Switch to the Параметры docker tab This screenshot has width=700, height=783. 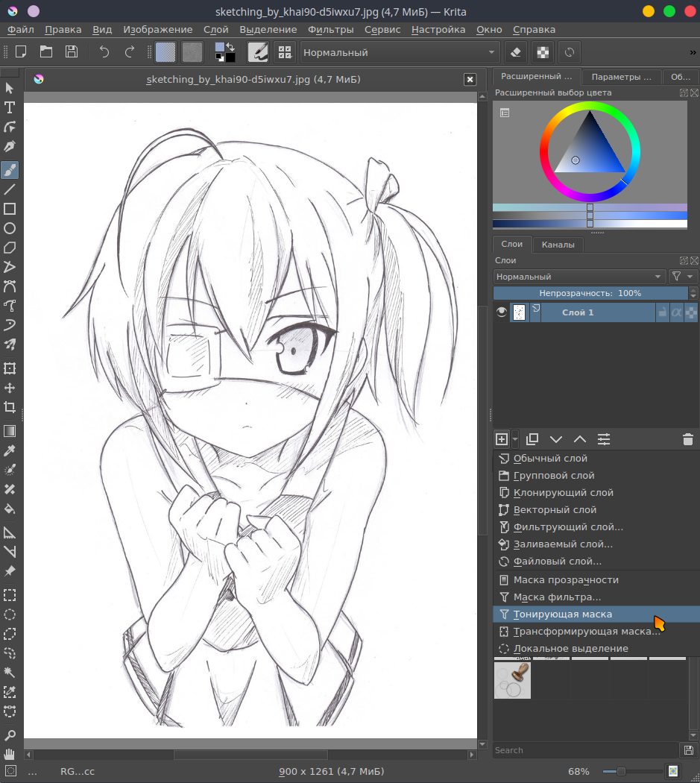pyautogui.click(x=621, y=77)
